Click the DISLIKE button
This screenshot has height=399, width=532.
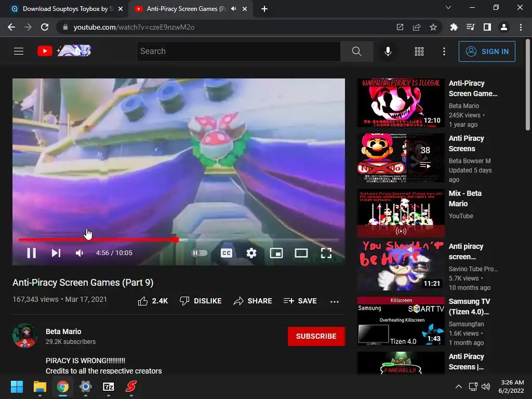pos(201,301)
